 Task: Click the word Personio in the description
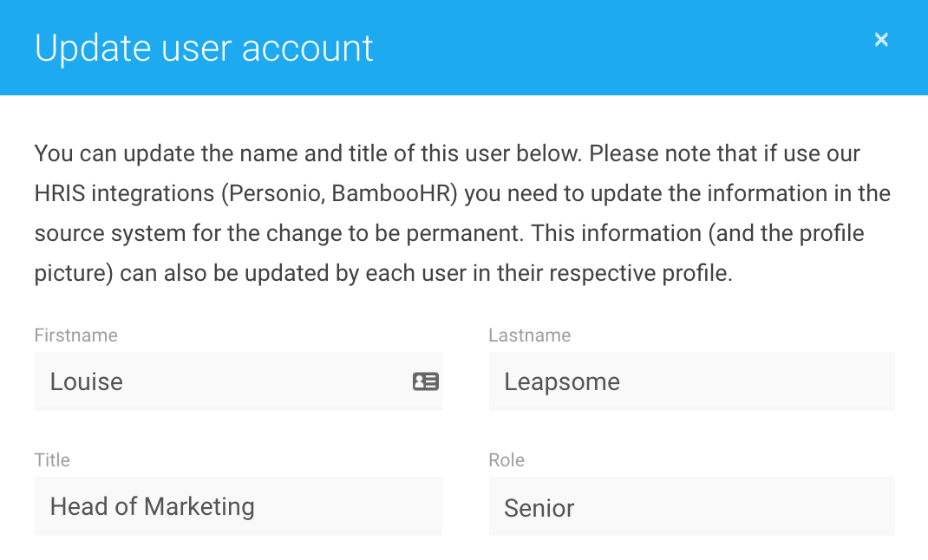click(277, 193)
